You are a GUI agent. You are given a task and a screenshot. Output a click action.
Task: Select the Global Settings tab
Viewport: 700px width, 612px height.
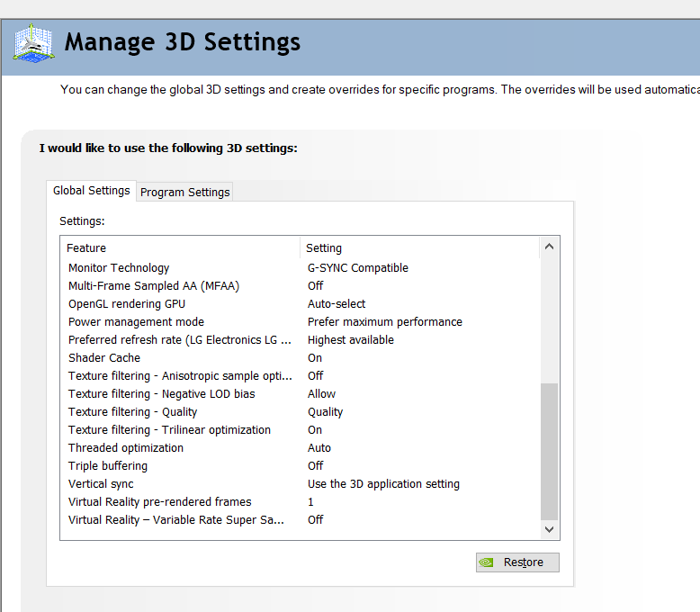point(91,191)
